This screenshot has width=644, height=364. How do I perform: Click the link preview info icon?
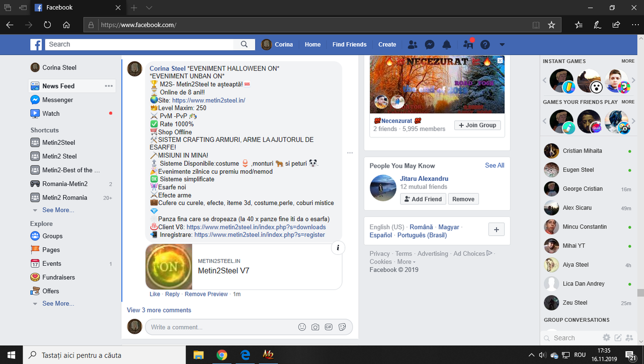pos(338,248)
